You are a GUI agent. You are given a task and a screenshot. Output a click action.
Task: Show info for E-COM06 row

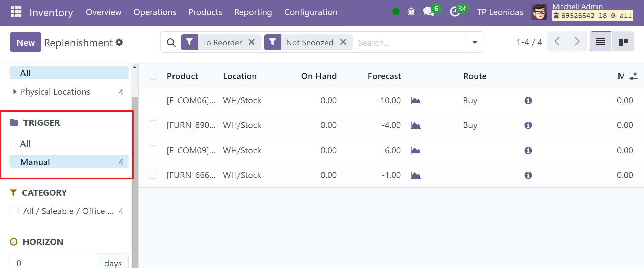[x=528, y=101]
